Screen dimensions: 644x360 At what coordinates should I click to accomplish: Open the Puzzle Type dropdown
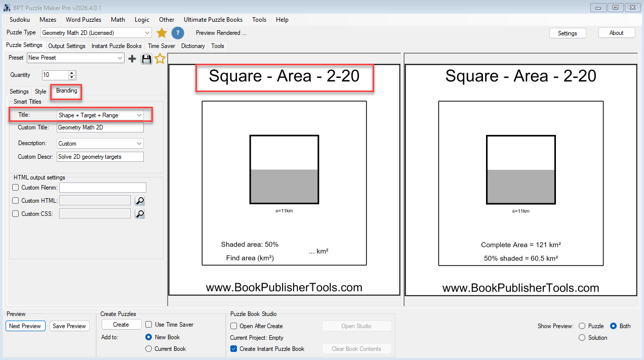96,33
